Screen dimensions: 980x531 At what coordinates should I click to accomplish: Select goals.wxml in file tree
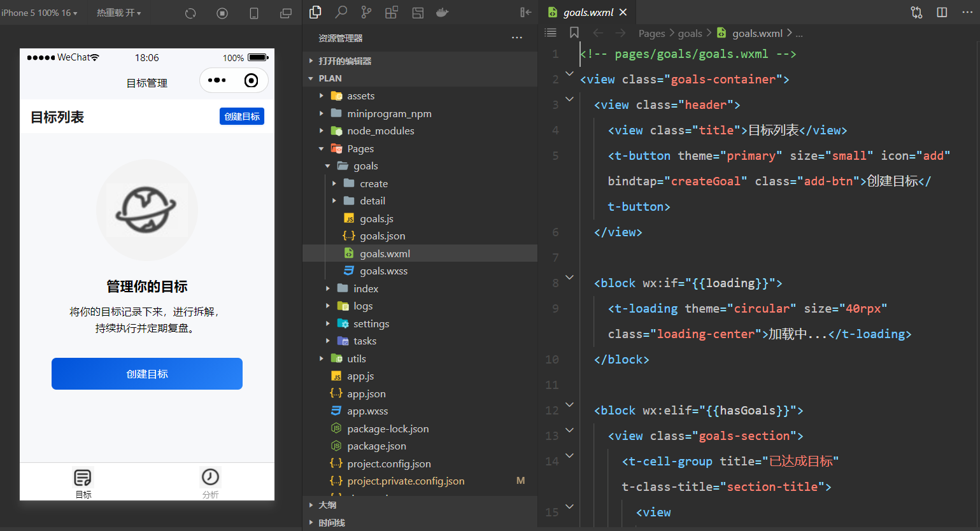point(420,253)
